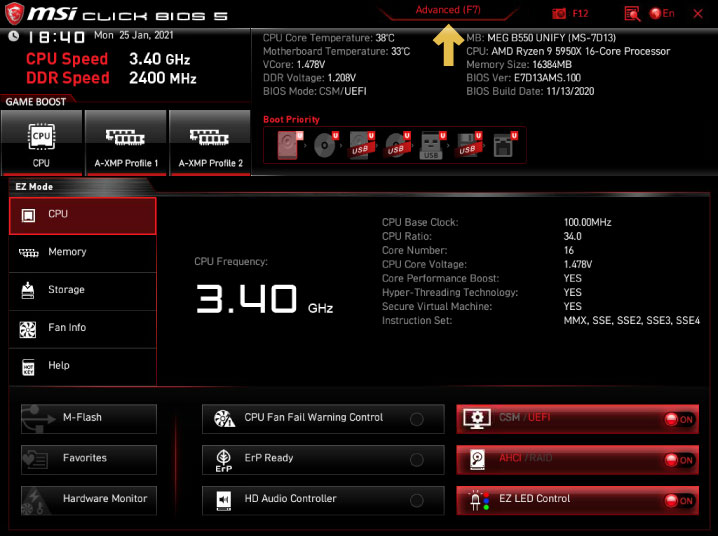Click the CPU Speed 3.40 GHz readout
This screenshot has width=718, height=536.
click(108, 59)
